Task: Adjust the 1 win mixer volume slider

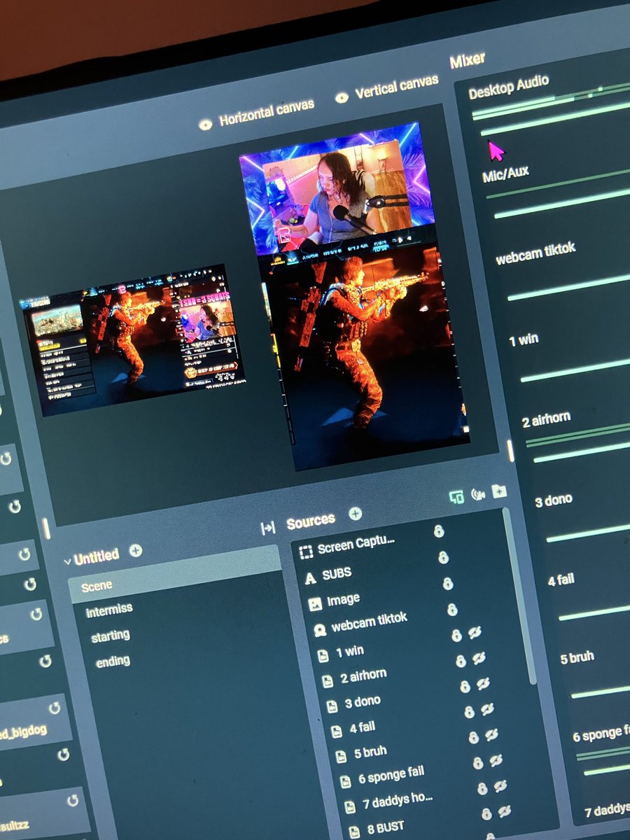Action: (575, 369)
